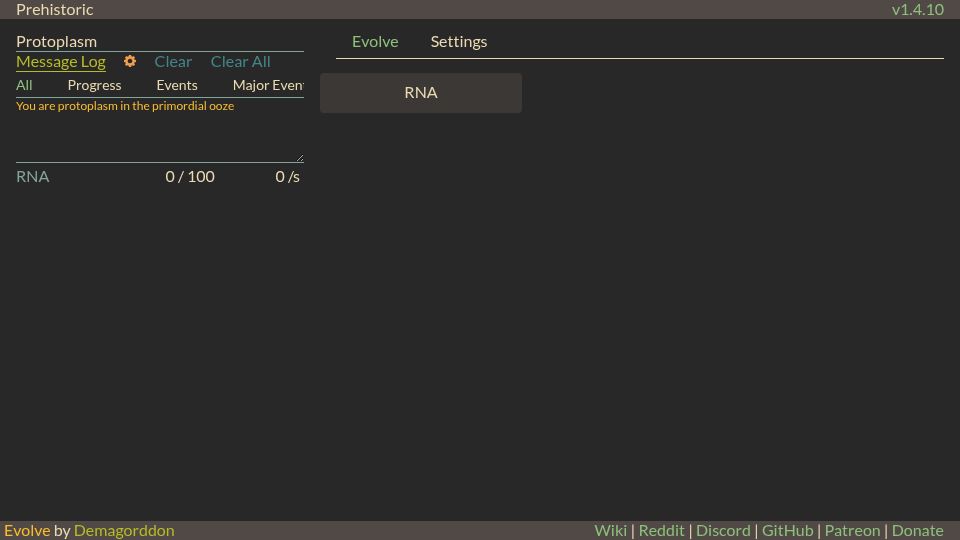The image size is (960, 540).
Task: Click the Message Log heading
Action: tap(61, 61)
